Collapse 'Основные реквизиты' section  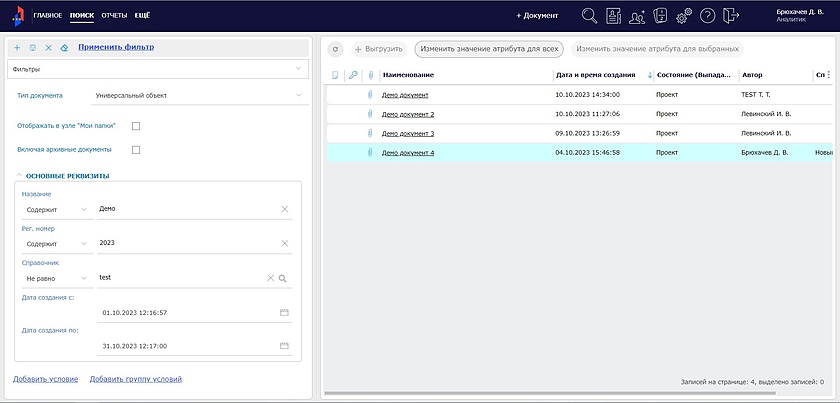[x=17, y=176]
